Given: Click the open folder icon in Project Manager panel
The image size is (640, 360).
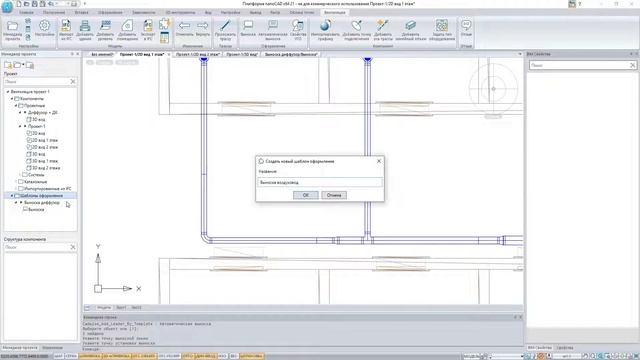Looking at the screenshot, I should (18, 65).
